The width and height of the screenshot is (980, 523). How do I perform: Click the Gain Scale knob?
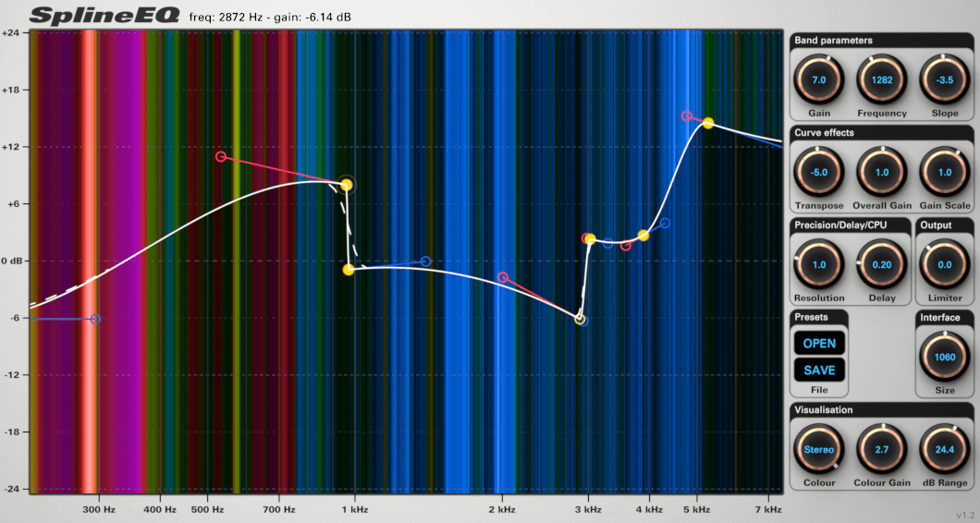pos(944,173)
